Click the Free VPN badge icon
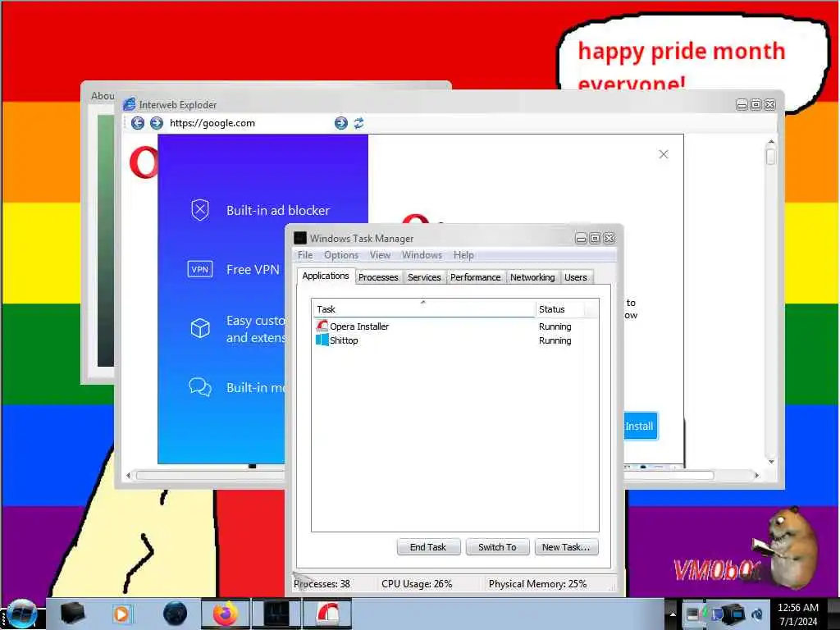This screenshot has height=630, width=840. coord(200,269)
